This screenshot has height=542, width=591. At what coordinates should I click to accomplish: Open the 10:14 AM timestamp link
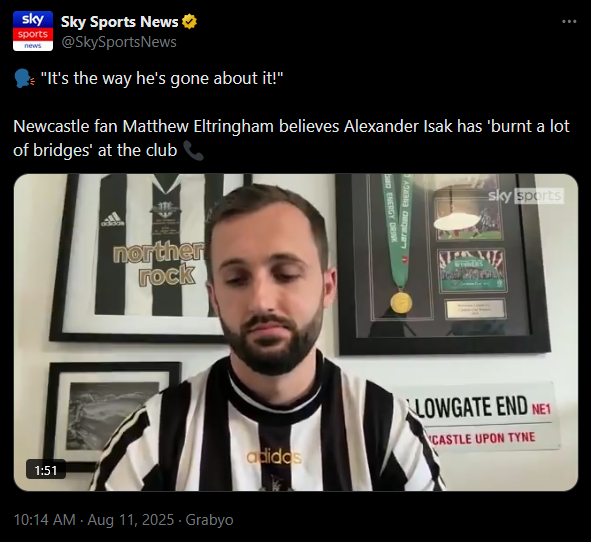click(44, 520)
